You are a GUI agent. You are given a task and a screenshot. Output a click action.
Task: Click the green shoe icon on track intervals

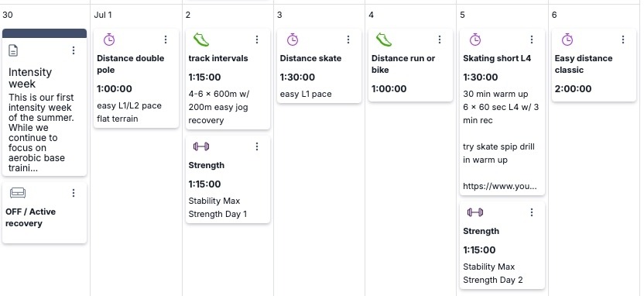201,40
